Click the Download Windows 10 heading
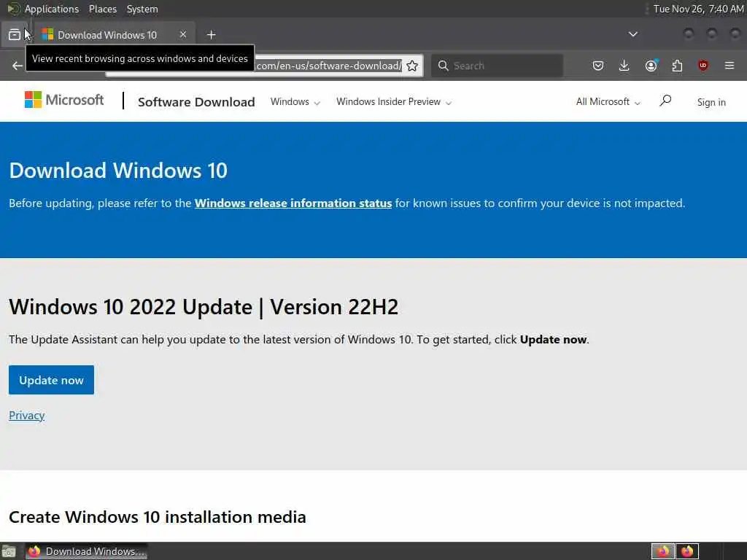This screenshot has height=560, width=747. (118, 171)
